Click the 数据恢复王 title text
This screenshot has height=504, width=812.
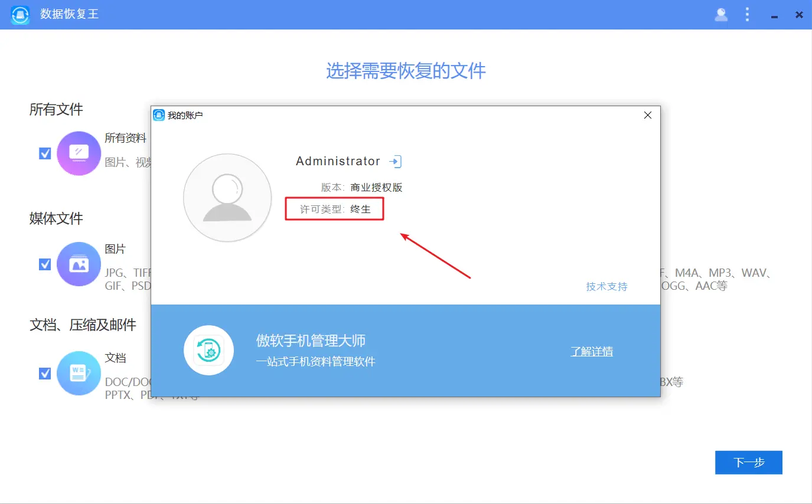(x=69, y=14)
